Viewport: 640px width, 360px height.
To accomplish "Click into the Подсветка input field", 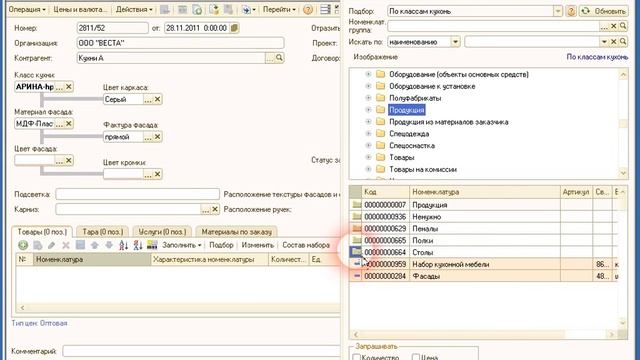I will click(x=138, y=194).
